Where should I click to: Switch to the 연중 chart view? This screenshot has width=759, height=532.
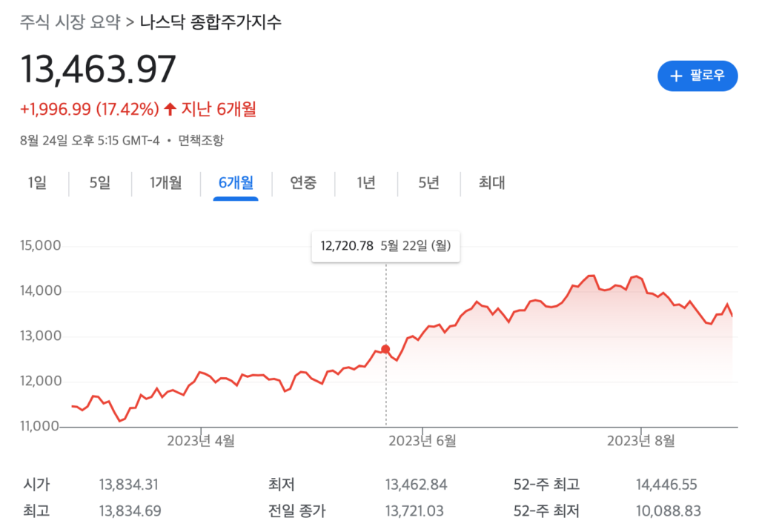click(x=302, y=183)
